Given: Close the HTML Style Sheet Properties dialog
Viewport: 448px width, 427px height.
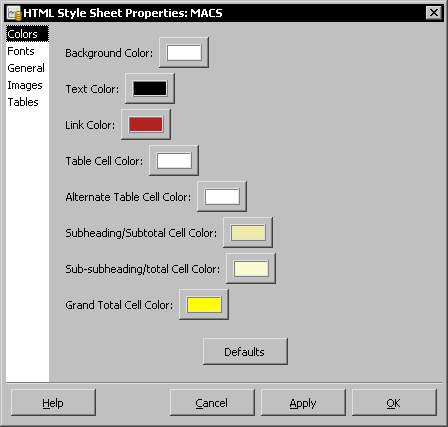Looking at the screenshot, I should pyautogui.click(x=434, y=13).
